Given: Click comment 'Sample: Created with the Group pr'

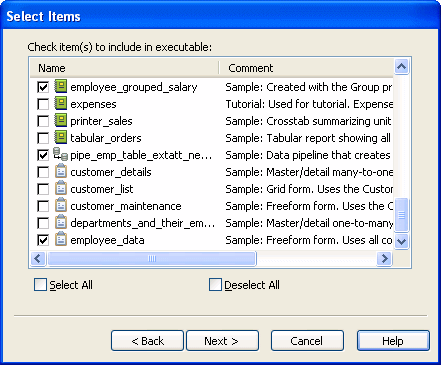Looking at the screenshot, I should click(x=309, y=87).
